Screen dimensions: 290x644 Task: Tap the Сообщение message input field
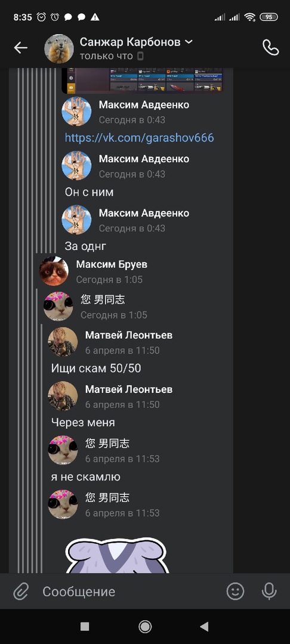click(127, 592)
